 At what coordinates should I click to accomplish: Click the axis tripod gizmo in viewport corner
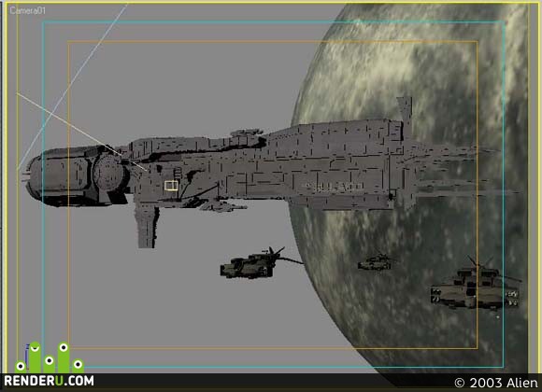click(x=27, y=356)
